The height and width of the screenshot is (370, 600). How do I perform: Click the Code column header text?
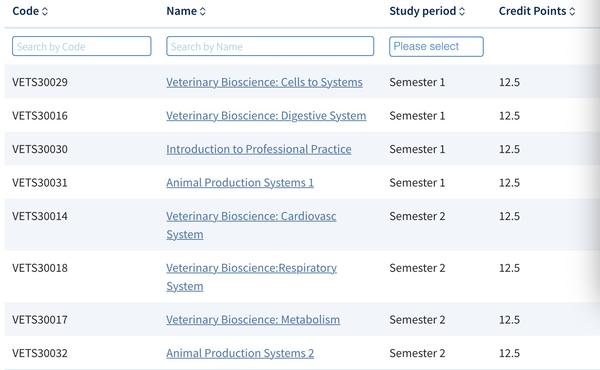point(25,11)
